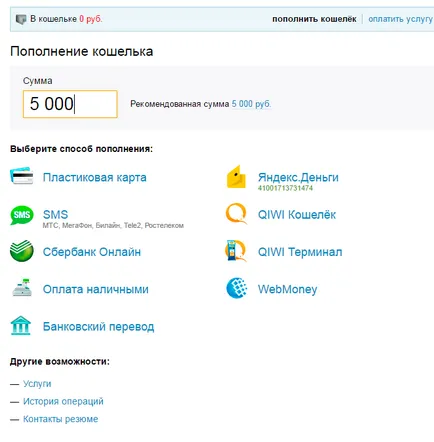Click the wallet icon in the top bar
Screen dimensions: 434x442
(x=21, y=19)
